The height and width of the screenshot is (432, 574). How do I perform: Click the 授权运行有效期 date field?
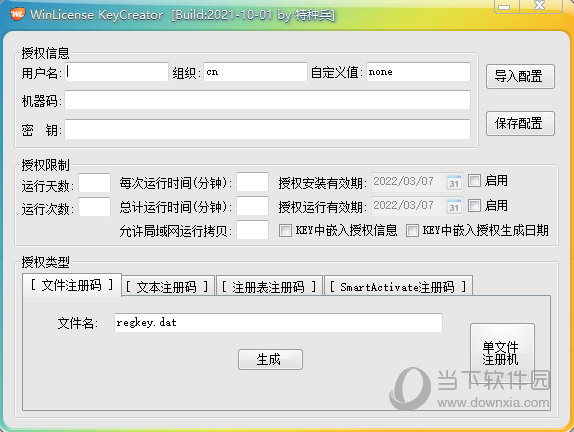click(417, 206)
